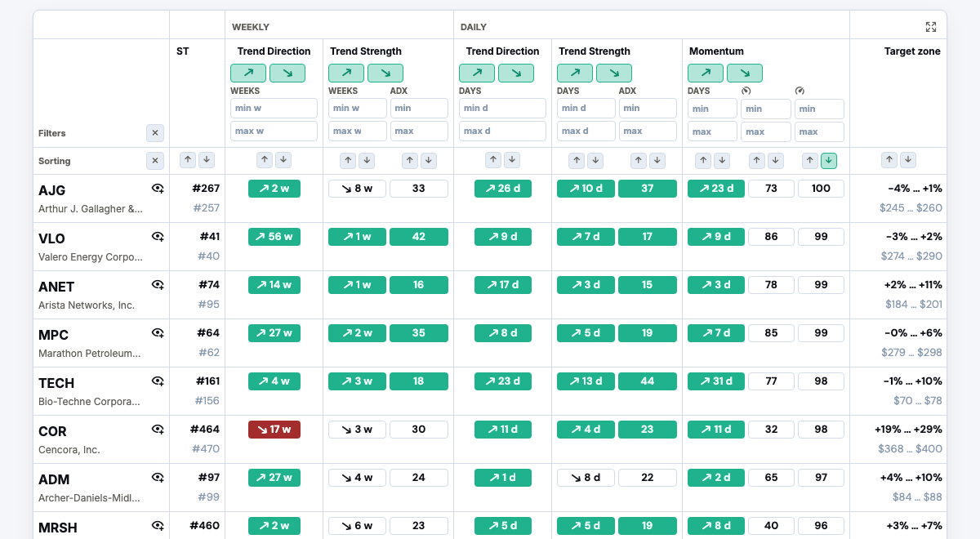The width and height of the screenshot is (980, 539).
Task: Sort daily Trend Direction descending
Action: [512, 160]
